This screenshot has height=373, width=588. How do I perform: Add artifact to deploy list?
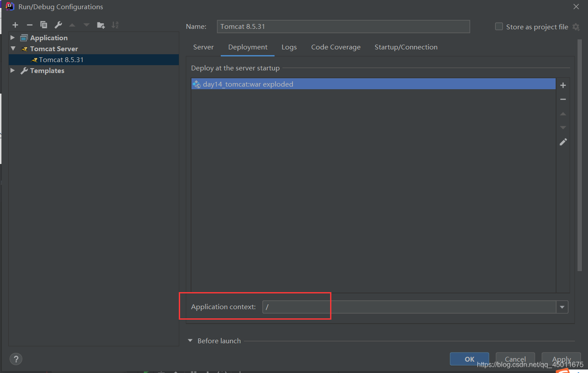563,85
